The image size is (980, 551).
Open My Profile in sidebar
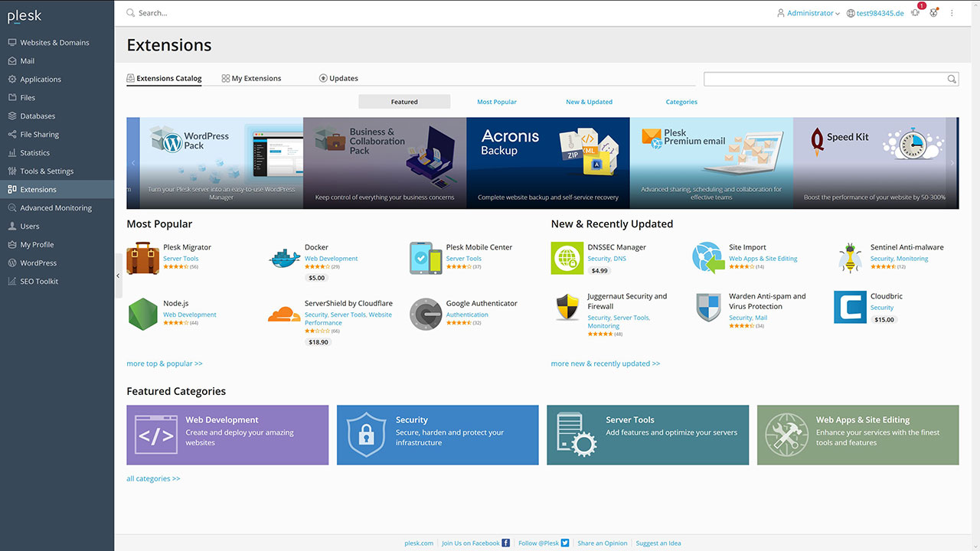(57, 245)
